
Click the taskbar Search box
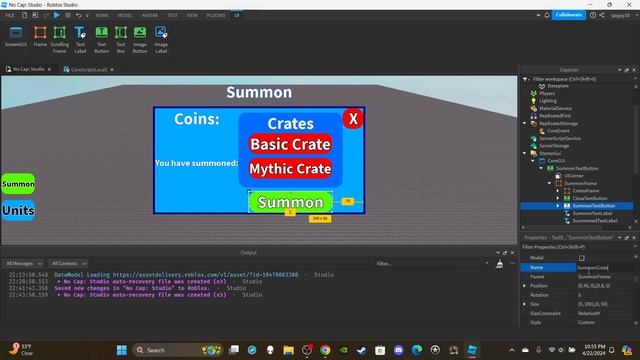[177, 350]
